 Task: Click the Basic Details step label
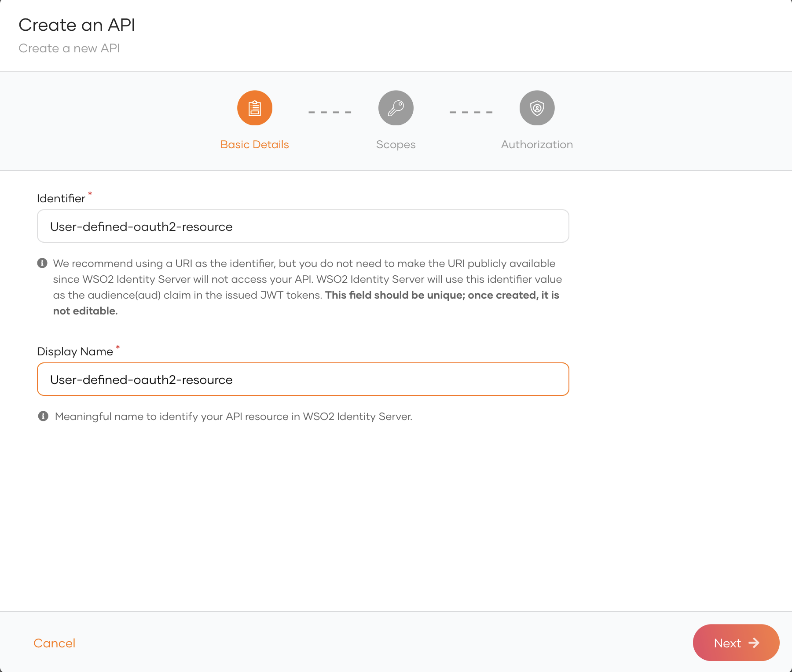tap(255, 145)
